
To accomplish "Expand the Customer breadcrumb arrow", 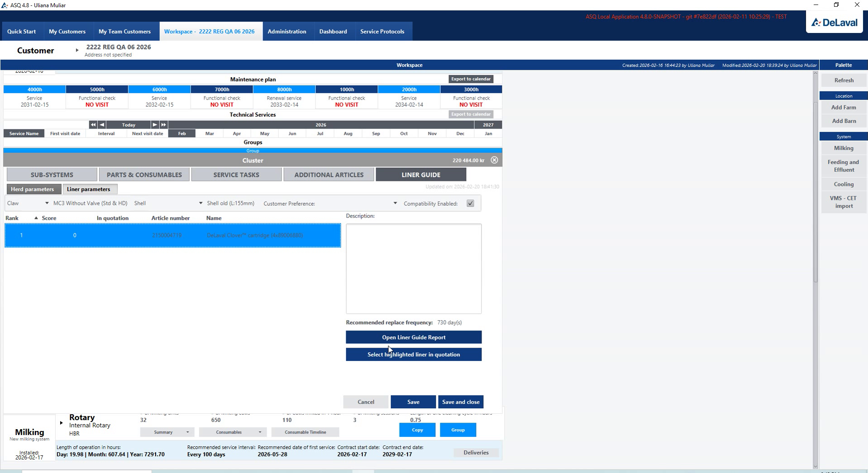I will pos(77,50).
